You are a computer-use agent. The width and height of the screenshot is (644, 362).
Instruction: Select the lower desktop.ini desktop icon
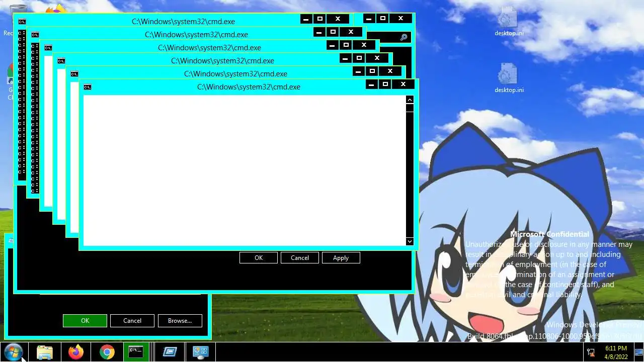pyautogui.click(x=509, y=78)
